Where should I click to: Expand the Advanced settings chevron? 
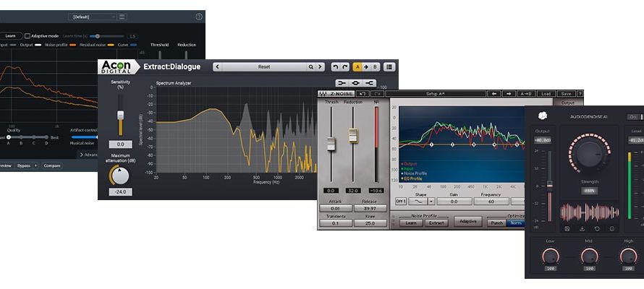[81, 155]
